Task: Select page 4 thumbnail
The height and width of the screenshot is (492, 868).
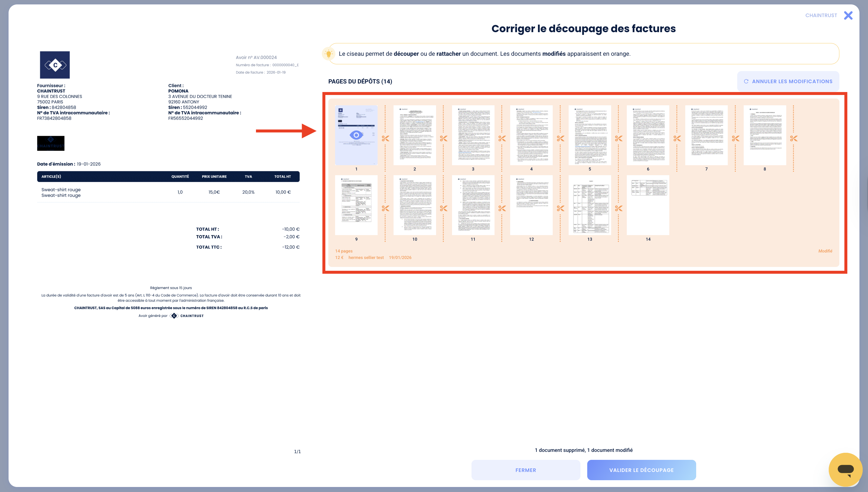Action: click(x=531, y=135)
